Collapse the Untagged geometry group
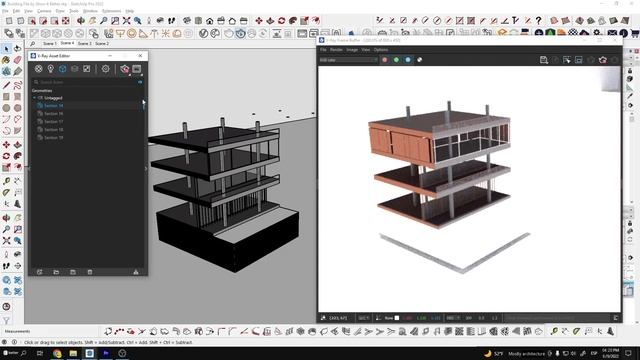Screen dimensions: 640x360 (34, 98)
